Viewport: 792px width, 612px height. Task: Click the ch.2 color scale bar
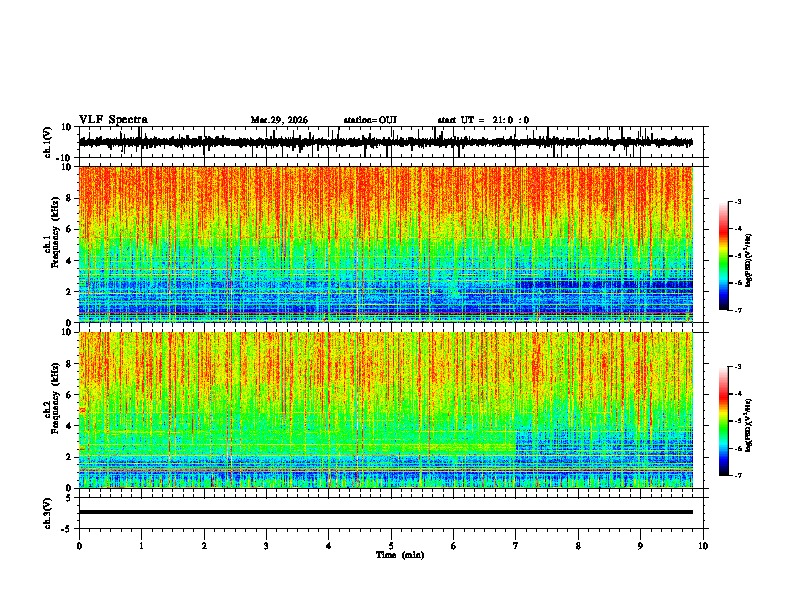[x=724, y=421]
